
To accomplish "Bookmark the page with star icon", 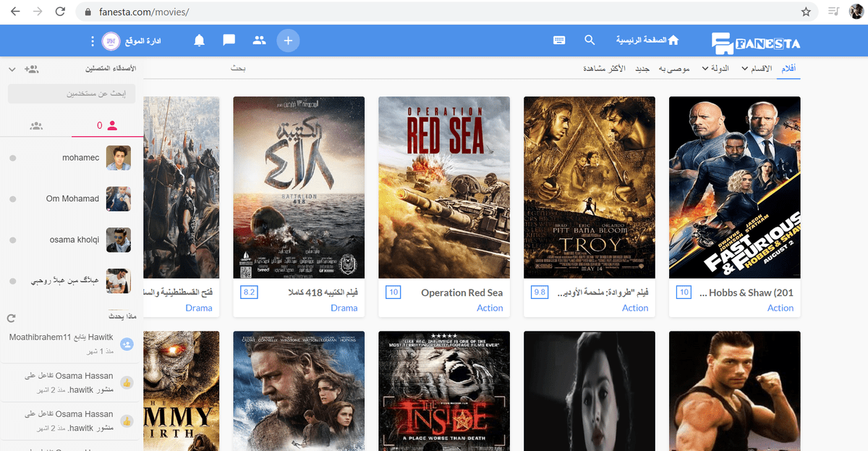I will [x=806, y=12].
